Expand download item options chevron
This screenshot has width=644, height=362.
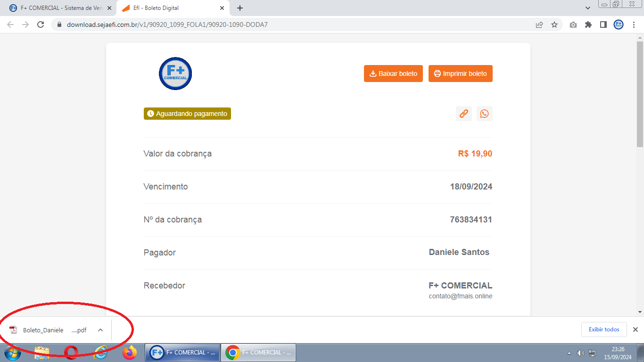[100, 330]
